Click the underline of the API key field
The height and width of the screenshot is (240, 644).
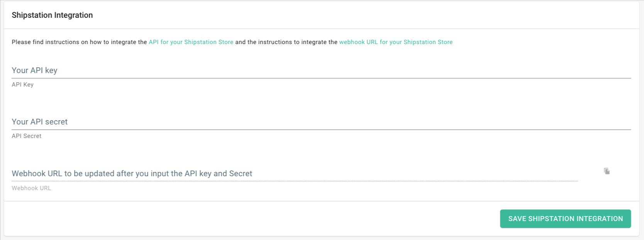click(x=321, y=78)
